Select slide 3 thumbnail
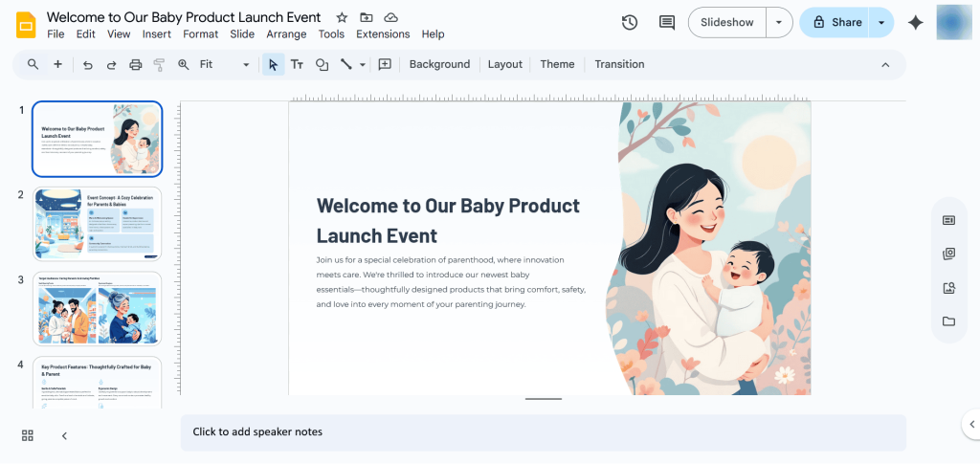 [97, 309]
